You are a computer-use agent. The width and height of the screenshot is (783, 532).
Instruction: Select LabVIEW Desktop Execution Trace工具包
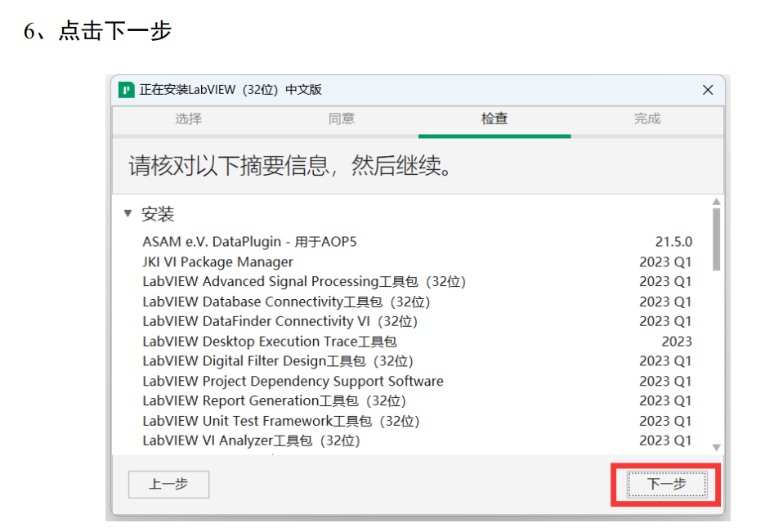417,342
